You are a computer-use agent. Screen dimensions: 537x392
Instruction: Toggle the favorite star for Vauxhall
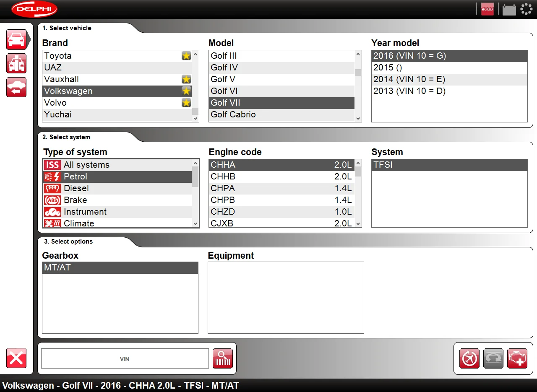pyautogui.click(x=186, y=79)
